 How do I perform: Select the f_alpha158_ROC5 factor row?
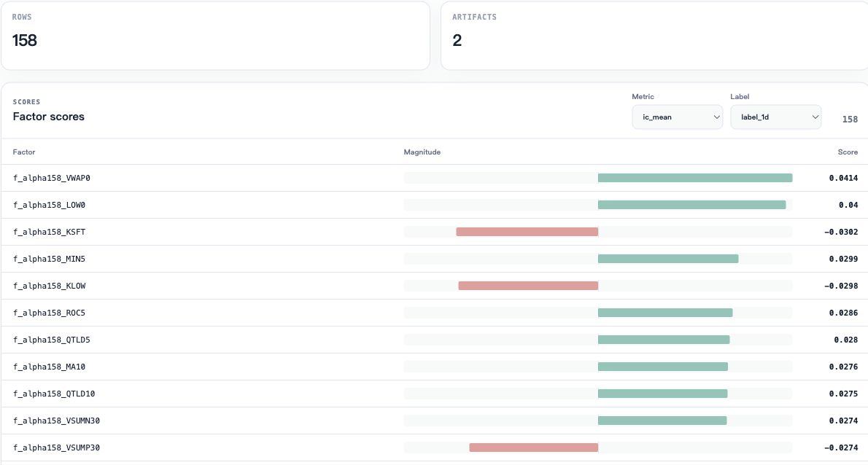pyautogui.click(x=435, y=313)
